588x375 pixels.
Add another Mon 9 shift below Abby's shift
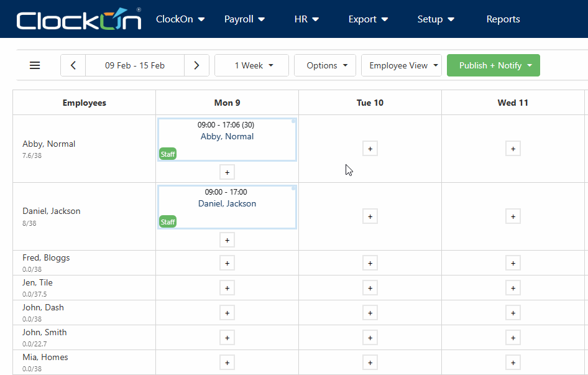coord(227,172)
